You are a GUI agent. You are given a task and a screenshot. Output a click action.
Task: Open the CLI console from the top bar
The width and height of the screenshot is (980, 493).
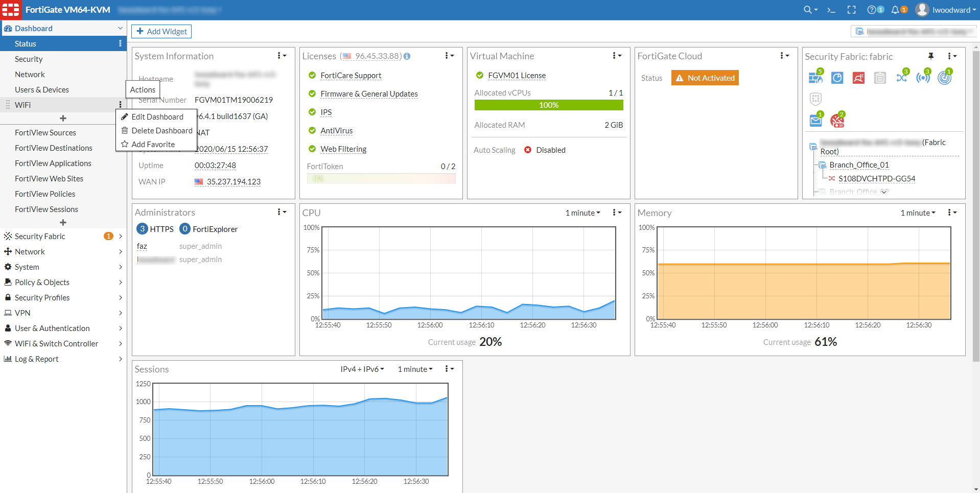pos(830,9)
